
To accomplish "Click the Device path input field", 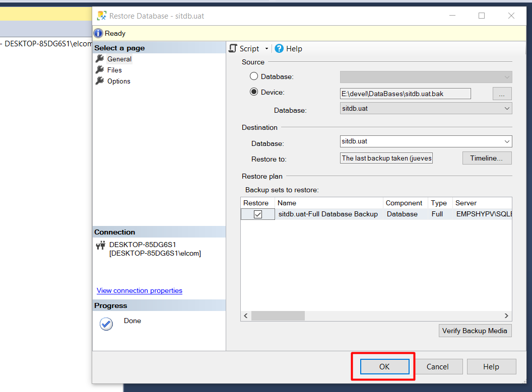I will pos(405,94).
